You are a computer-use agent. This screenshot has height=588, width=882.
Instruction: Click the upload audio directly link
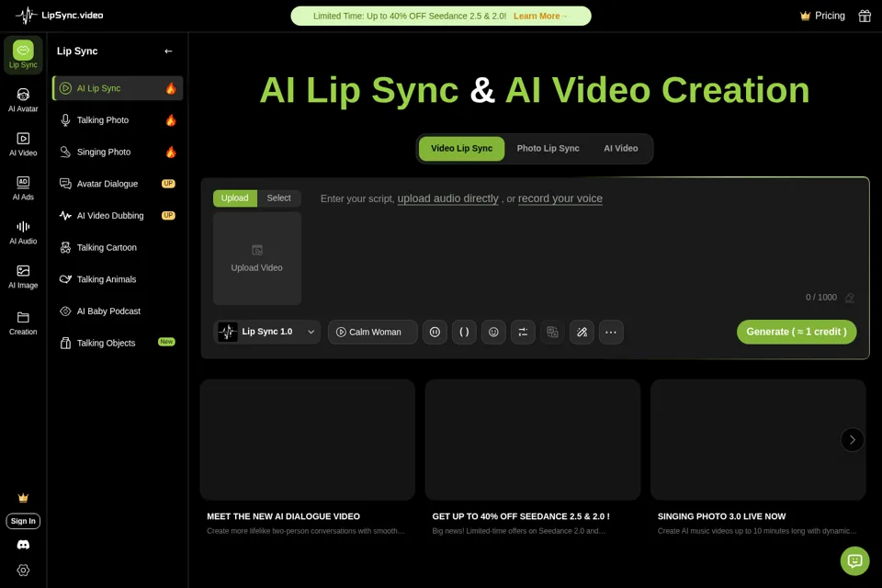tap(447, 198)
